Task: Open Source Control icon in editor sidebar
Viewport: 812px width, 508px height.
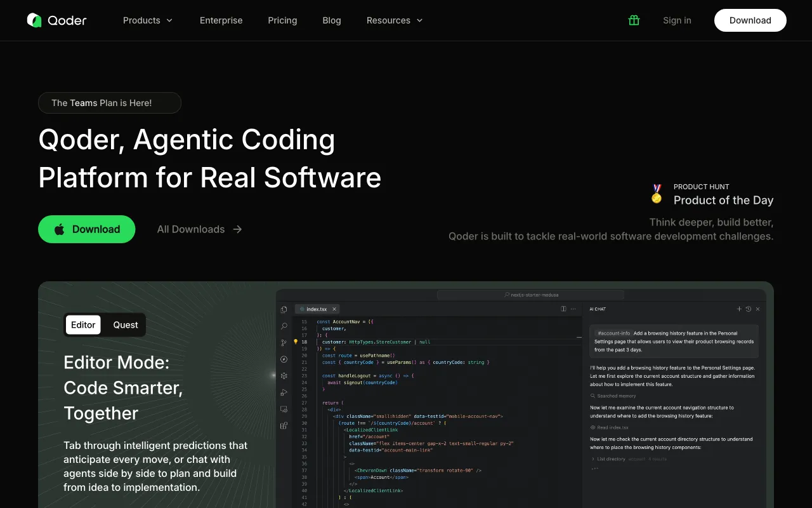Action: point(284,342)
